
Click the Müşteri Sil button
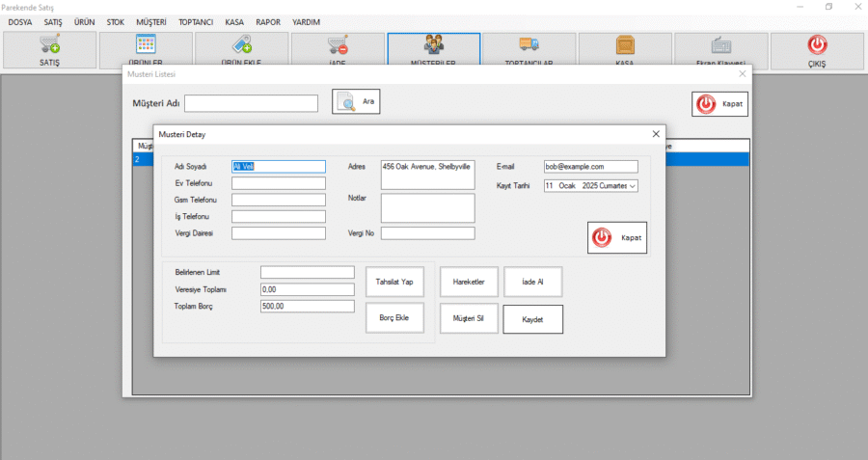[x=469, y=318]
